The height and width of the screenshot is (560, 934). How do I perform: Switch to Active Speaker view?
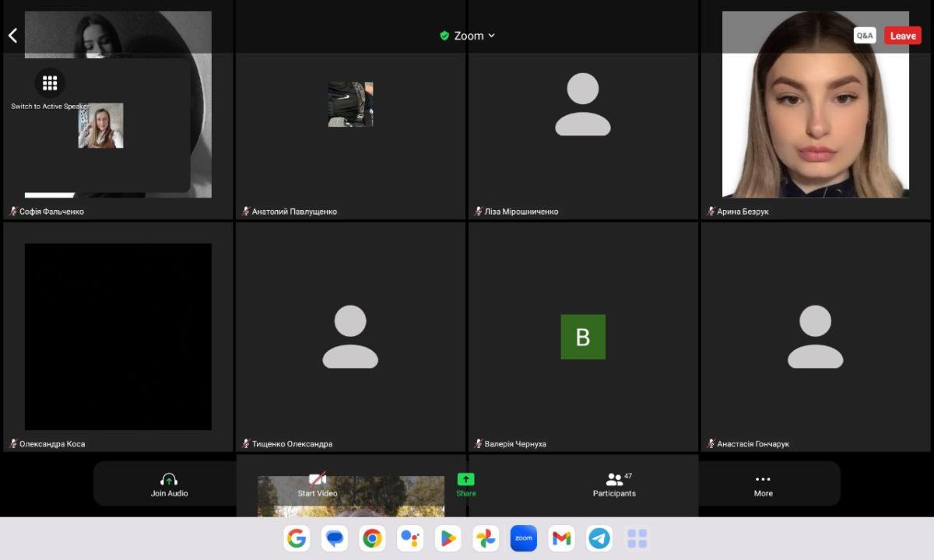click(50, 83)
